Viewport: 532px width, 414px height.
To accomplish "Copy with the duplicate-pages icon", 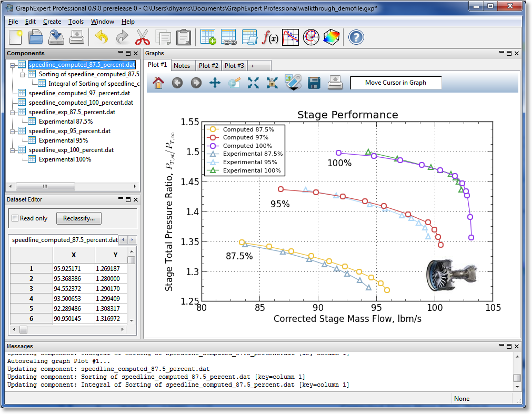I will point(164,37).
